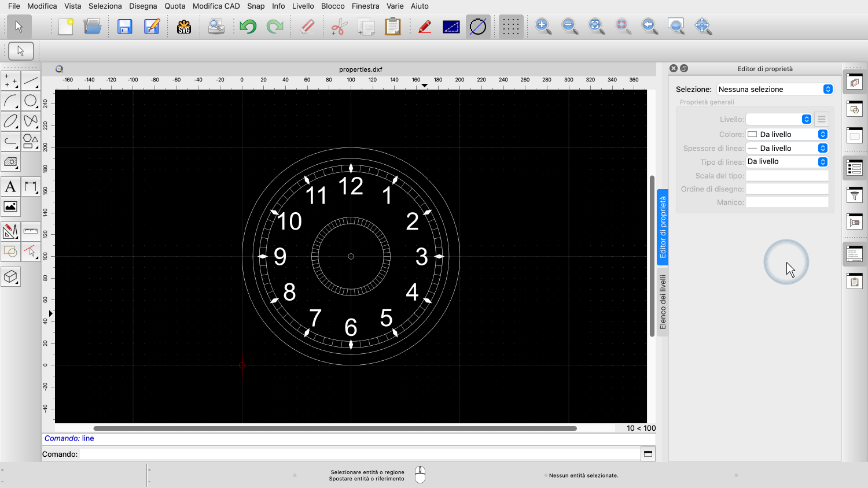Open the Line drawing tools

pos(31,81)
